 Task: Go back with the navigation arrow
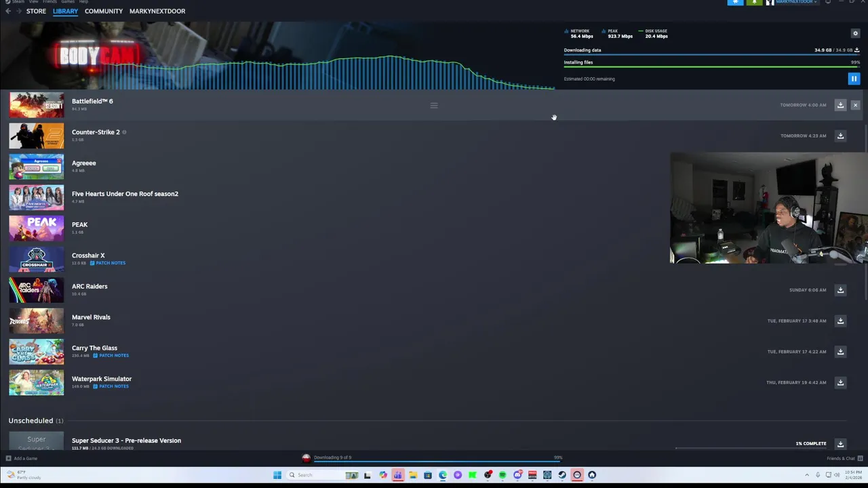click(x=8, y=12)
